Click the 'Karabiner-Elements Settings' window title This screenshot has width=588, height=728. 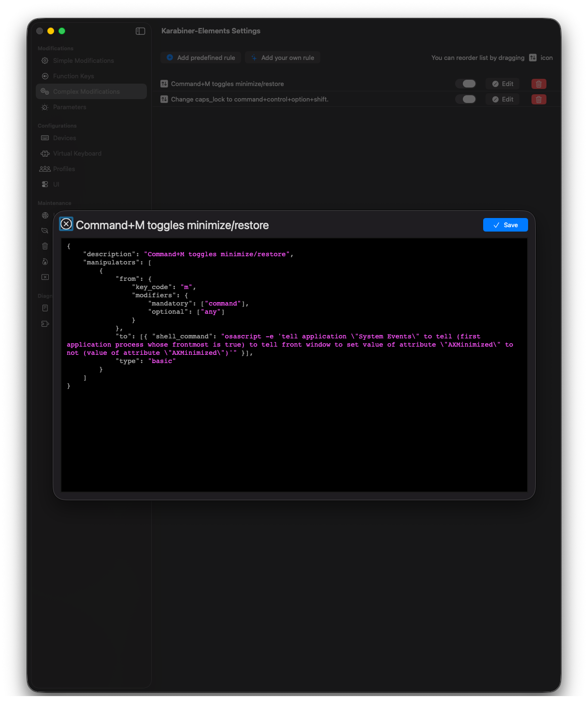click(211, 31)
